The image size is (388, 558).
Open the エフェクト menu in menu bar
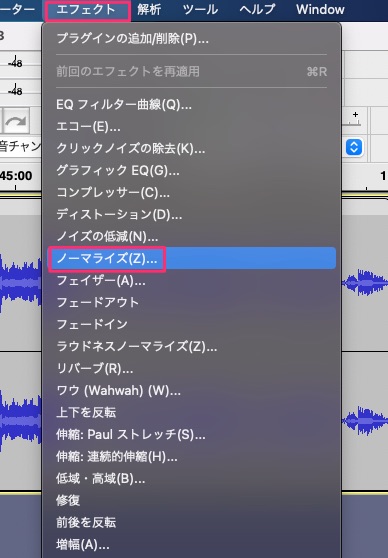pyautogui.click(x=86, y=10)
